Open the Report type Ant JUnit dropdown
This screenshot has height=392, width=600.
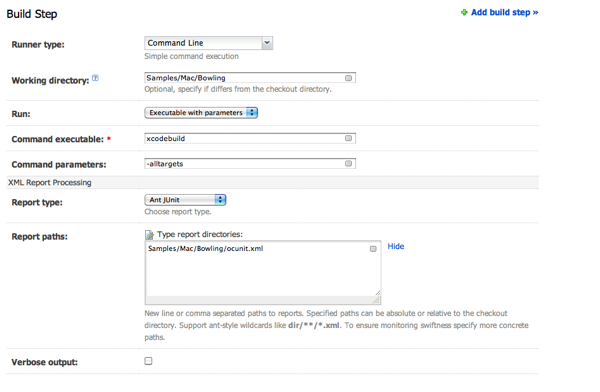[x=185, y=200]
